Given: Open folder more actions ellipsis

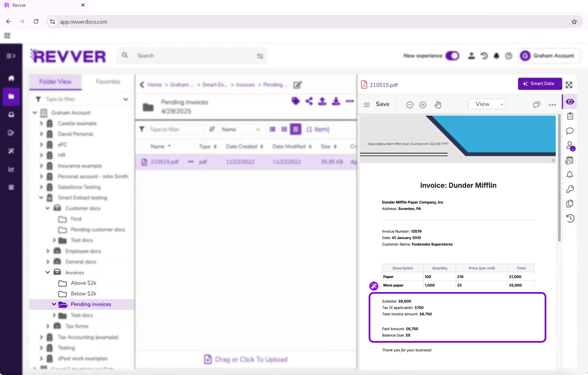Looking at the screenshot, I should (350, 101).
